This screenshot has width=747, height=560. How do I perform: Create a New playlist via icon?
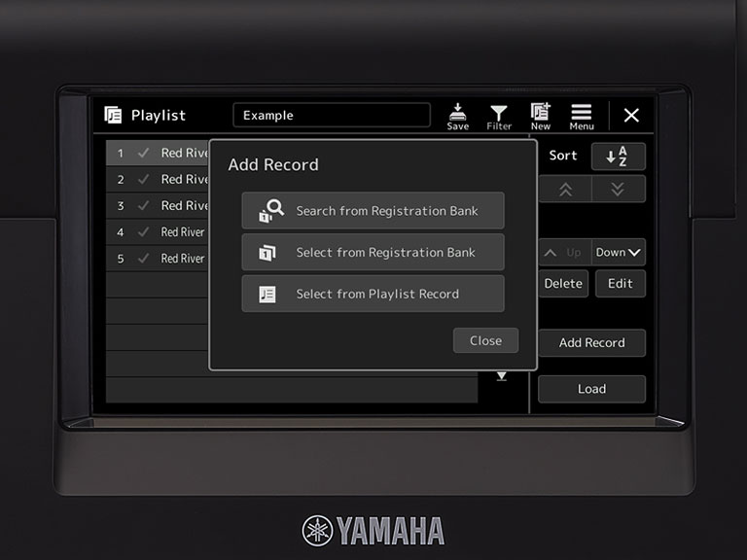click(x=540, y=116)
